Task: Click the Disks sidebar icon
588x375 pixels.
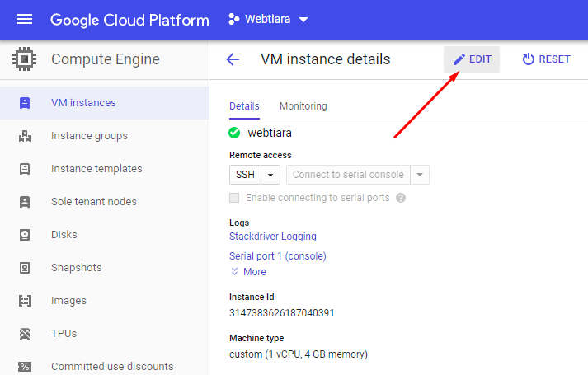Action: 25,235
